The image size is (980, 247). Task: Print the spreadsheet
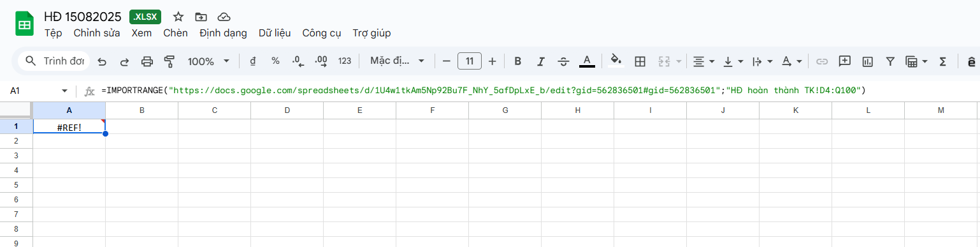147,61
